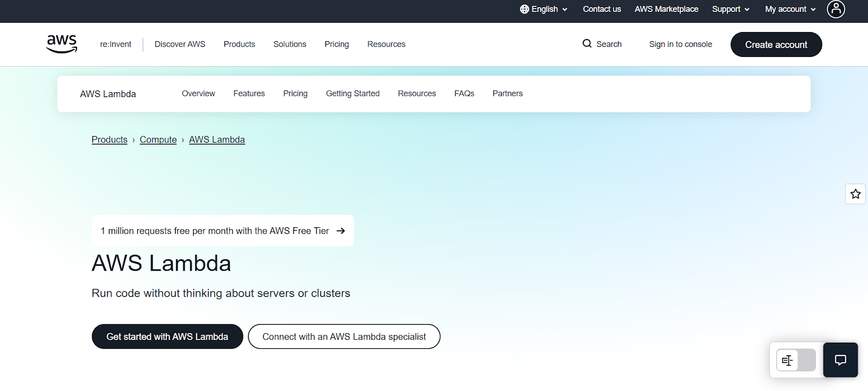Viewport: 868px width, 391px height.
Task: Open the chat bubble widget
Action: tap(840, 360)
